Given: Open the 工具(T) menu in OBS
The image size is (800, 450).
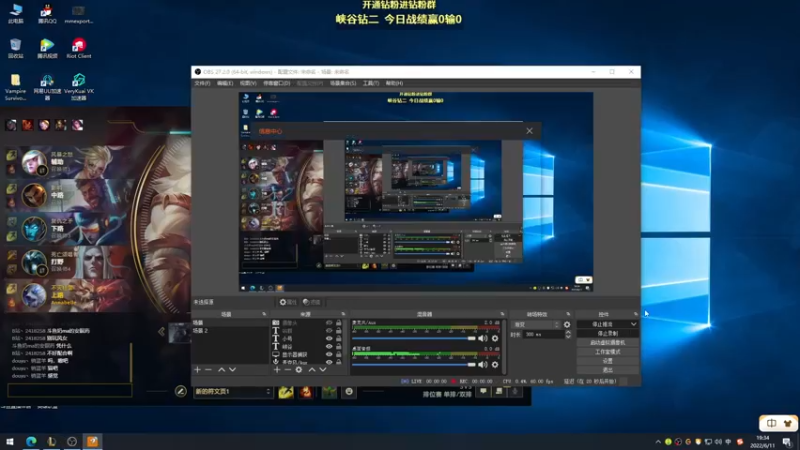Looking at the screenshot, I should click(x=371, y=83).
